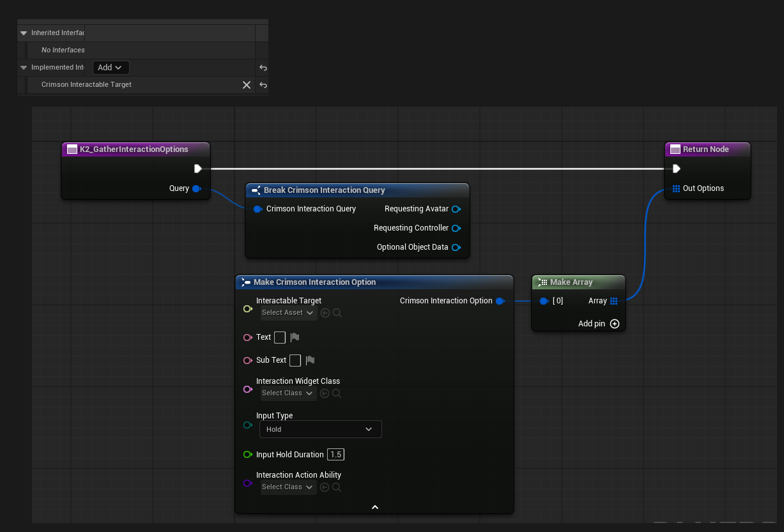Click the Interaction Action Ability input pin
The width and height of the screenshot is (784, 532).
[248, 483]
